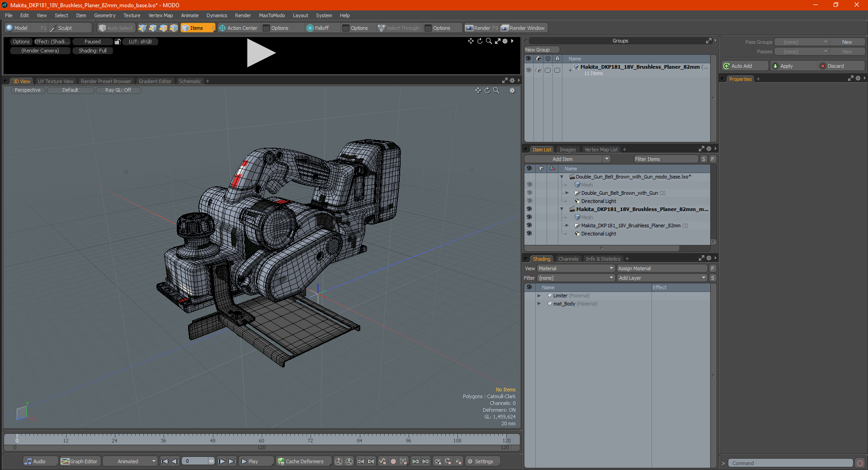Open the 3D viewport gear settings

(x=512, y=90)
